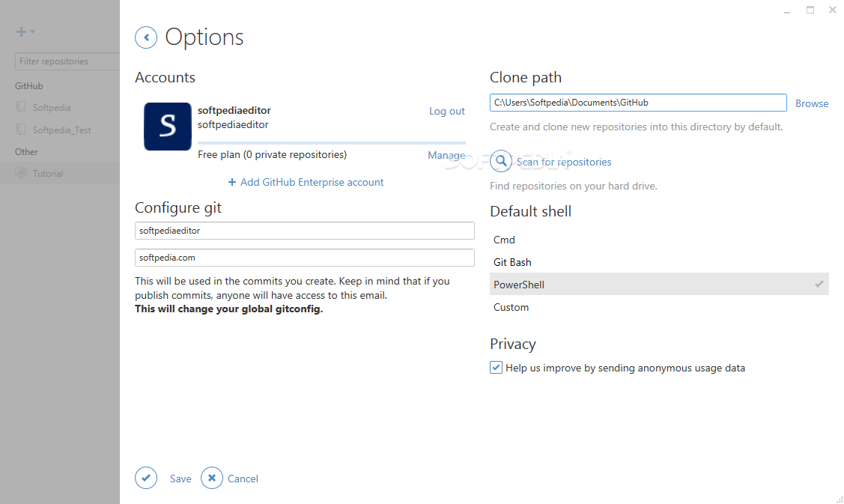Click the Other section header in sidebar
Image resolution: width=844 pixels, height=504 pixels.
[26, 152]
